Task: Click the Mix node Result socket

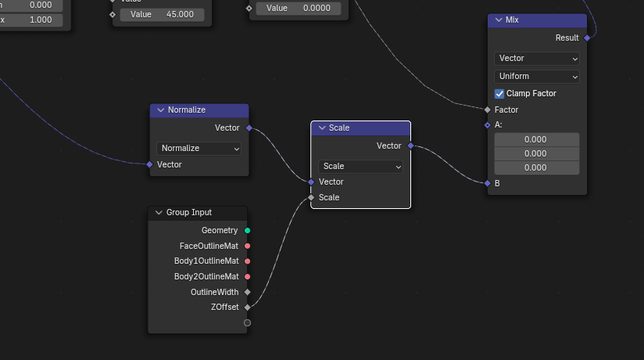Action: click(587, 38)
